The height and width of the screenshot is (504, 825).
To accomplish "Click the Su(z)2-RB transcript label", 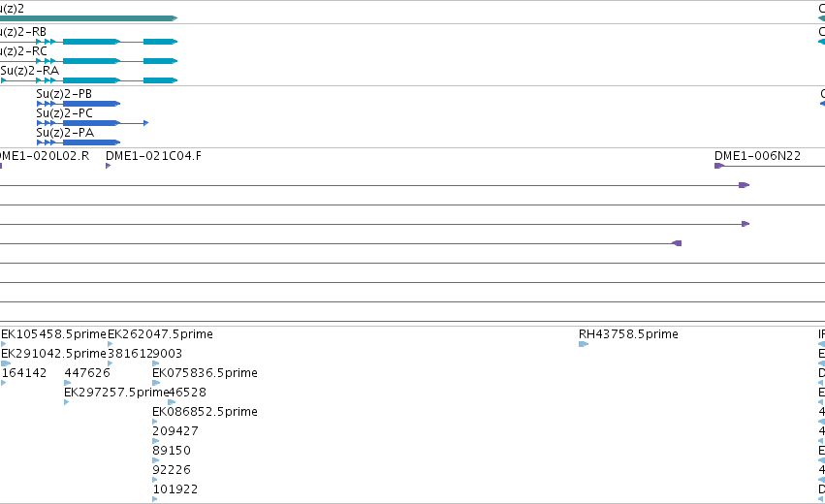I will 22,32.
